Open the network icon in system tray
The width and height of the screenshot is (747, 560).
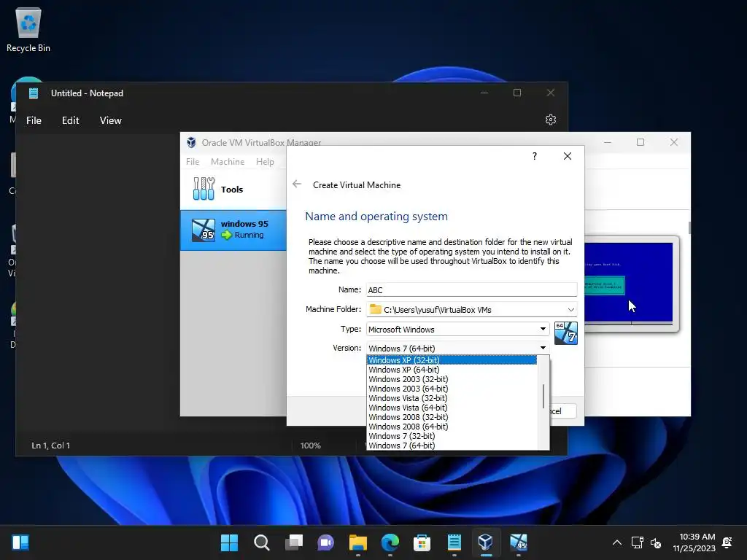click(637, 542)
